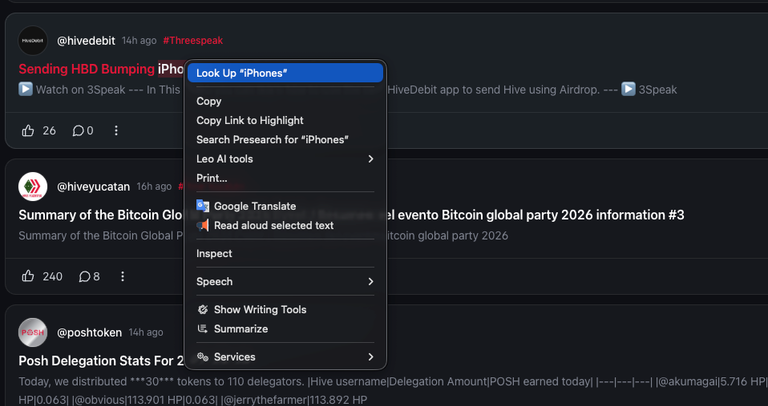Choose Inspect from context menu
Image resolution: width=768 pixels, height=406 pixels.
[285, 253]
